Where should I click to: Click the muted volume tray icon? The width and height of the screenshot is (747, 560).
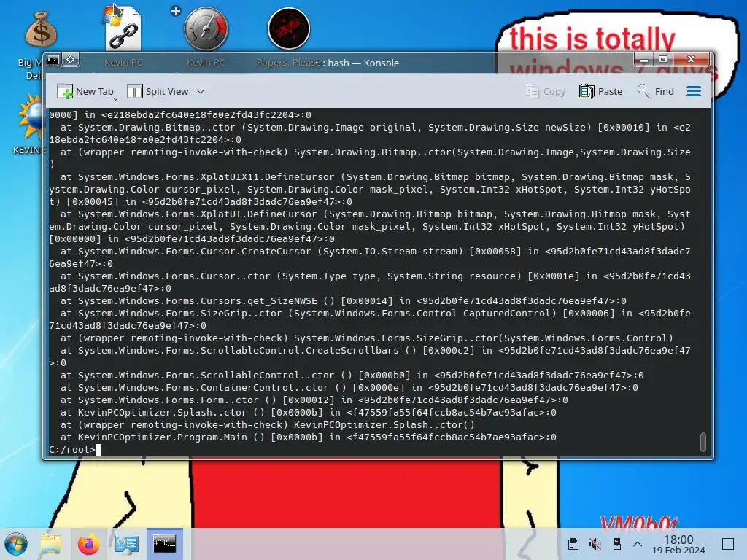(595, 544)
